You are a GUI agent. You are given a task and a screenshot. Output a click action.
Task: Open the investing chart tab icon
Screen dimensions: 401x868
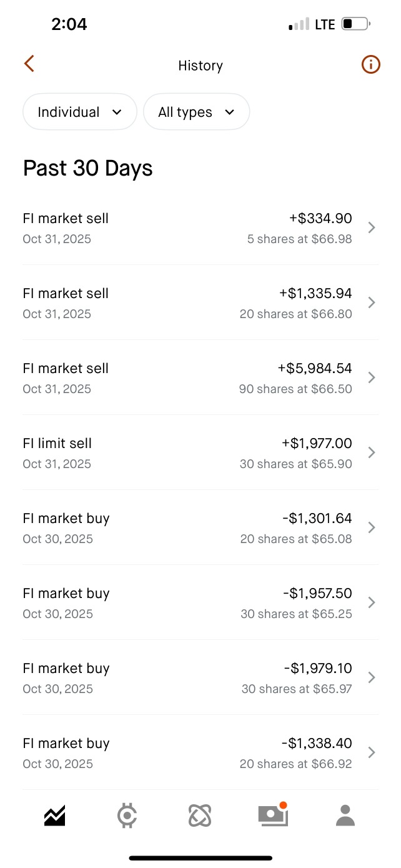55,816
